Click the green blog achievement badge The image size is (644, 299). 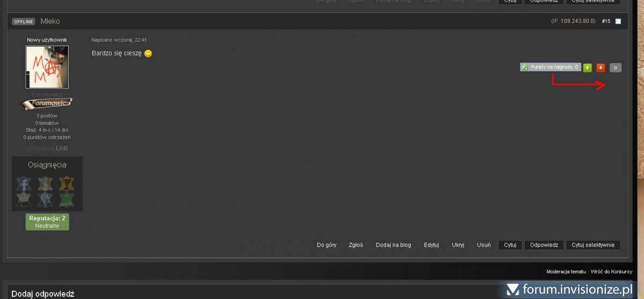(x=67, y=200)
